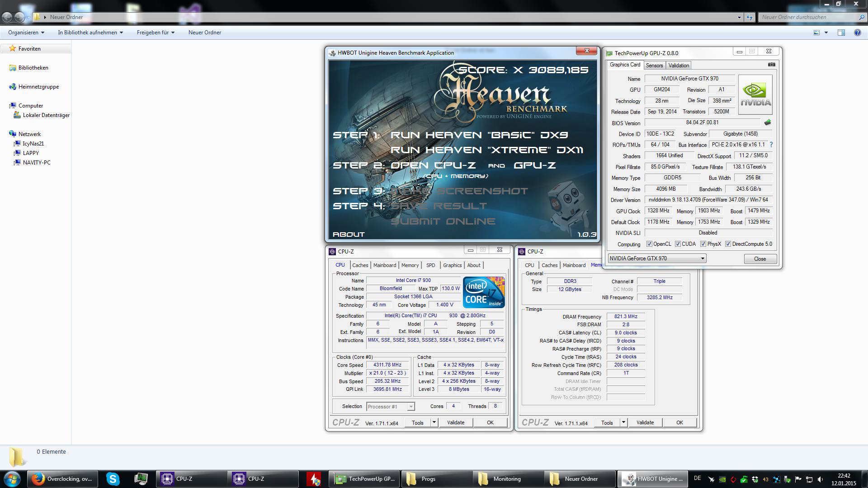Viewport: 868px width, 488px height.
Task: Open the Processor #1 selection dropdown
Action: tap(390, 407)
